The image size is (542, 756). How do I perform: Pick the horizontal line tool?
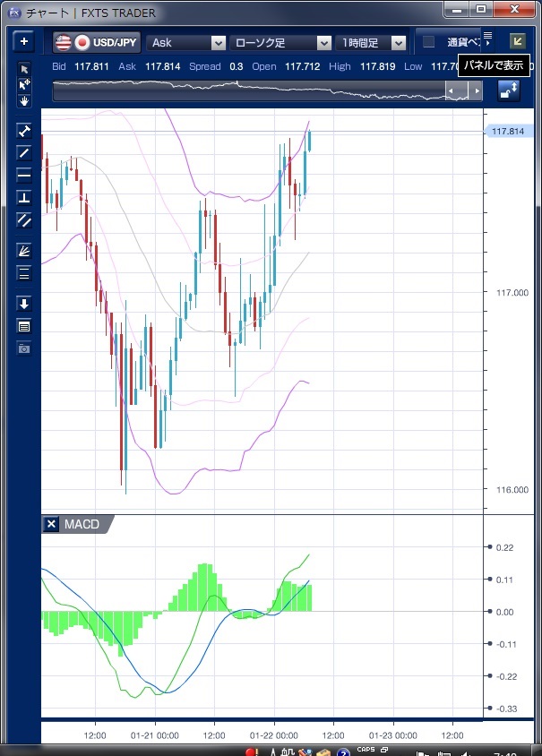click(x=24, y=175)
